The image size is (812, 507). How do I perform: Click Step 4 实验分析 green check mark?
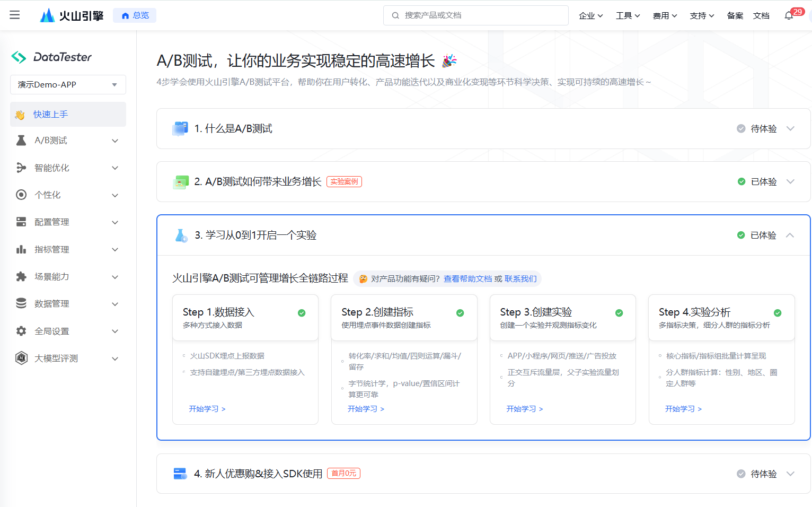coord(778,313)
